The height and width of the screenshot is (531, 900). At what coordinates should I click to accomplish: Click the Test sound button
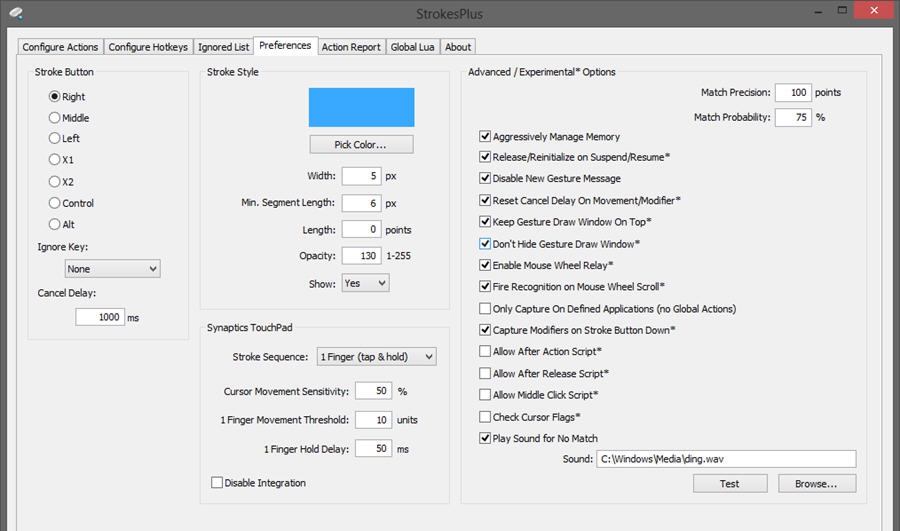click(x=729, y=484)
